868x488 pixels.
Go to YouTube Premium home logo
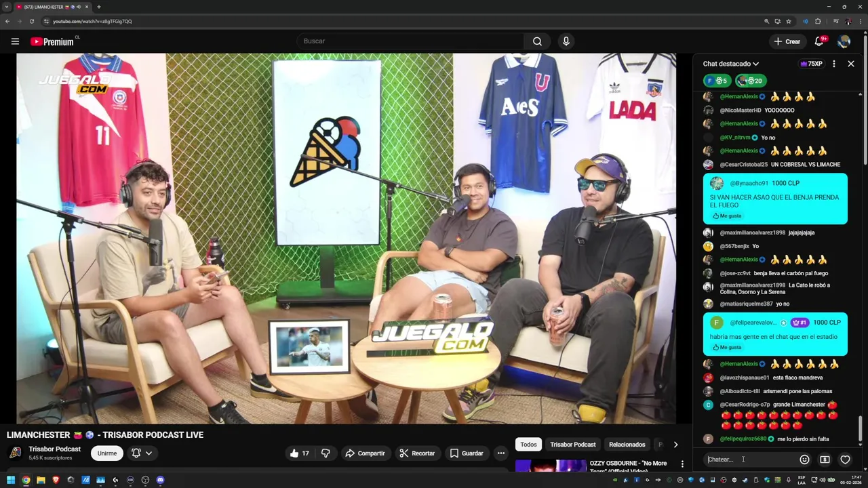point(52,41)
